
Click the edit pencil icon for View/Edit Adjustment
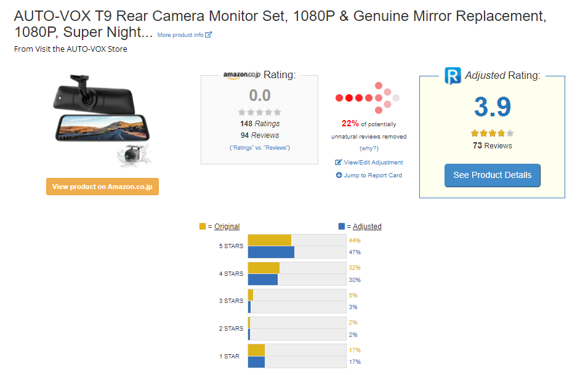click(x=338, y=163)
